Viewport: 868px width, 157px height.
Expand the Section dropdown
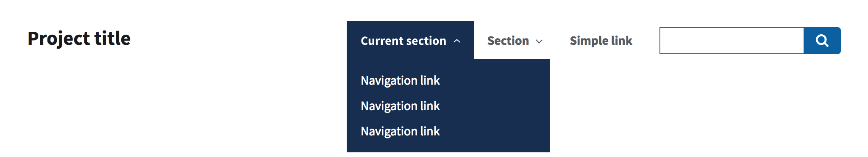(515, 40)
